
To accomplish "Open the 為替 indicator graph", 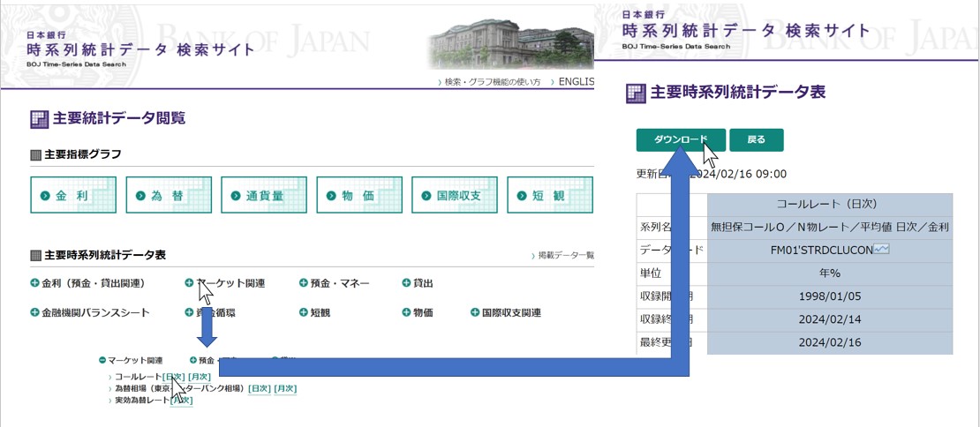I will coord(168,195).
